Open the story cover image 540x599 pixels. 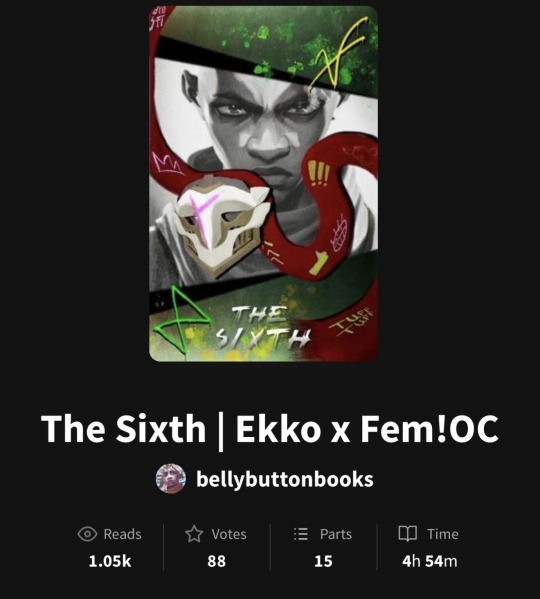264,184
